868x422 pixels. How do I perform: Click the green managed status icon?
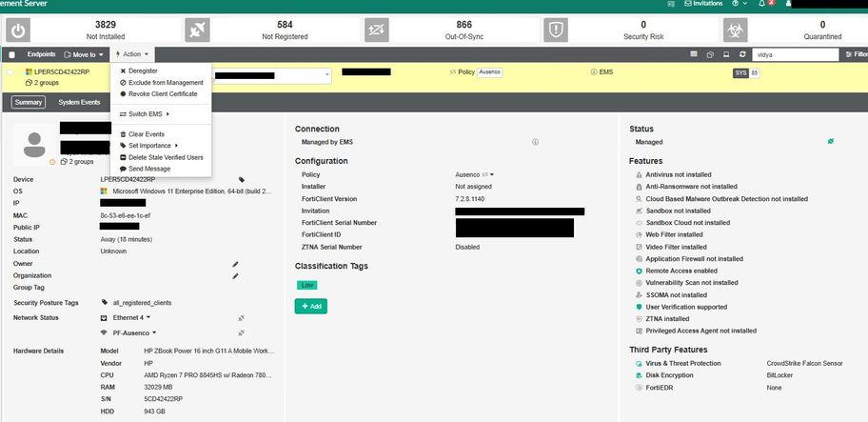click(830, 141)
